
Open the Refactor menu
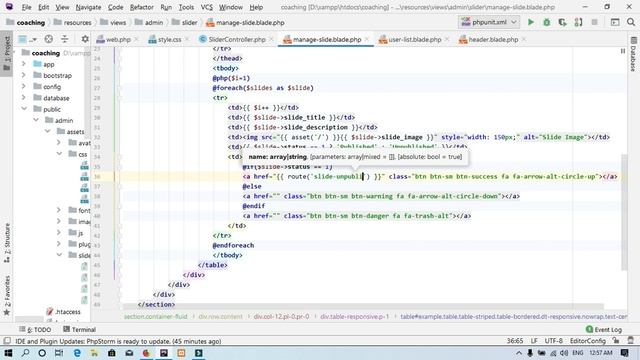tap(142, 7)
